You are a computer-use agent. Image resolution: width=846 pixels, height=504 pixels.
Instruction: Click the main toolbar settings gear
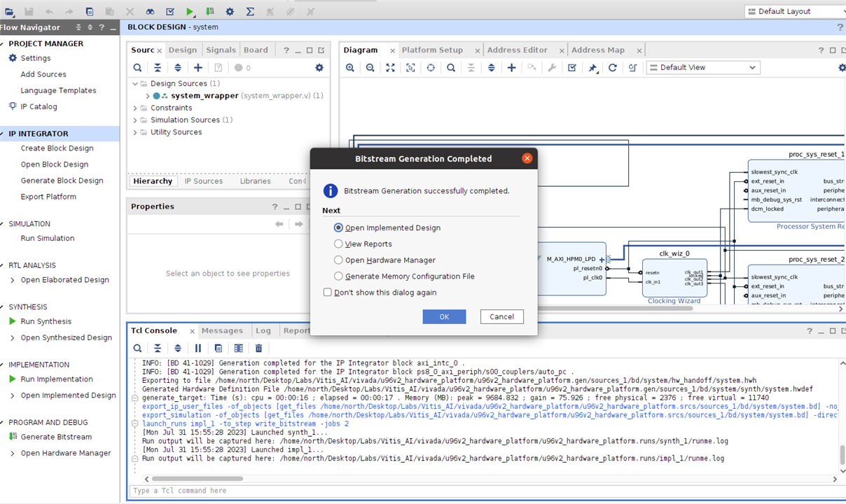tap(230, 11)
